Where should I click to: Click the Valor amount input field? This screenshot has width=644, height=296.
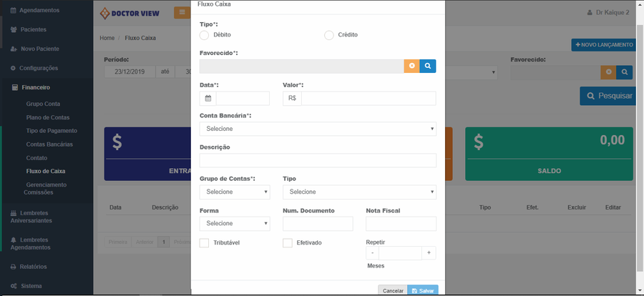[368, 99]
